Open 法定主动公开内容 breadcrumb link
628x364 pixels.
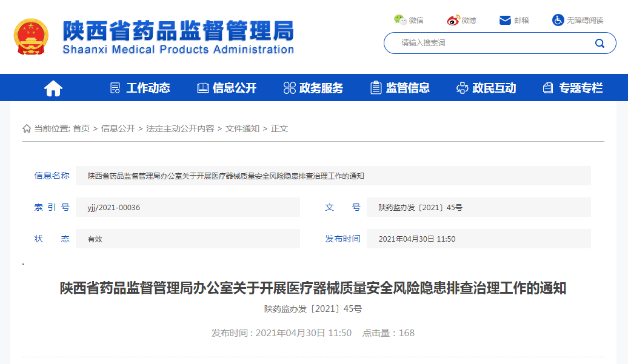180,128
